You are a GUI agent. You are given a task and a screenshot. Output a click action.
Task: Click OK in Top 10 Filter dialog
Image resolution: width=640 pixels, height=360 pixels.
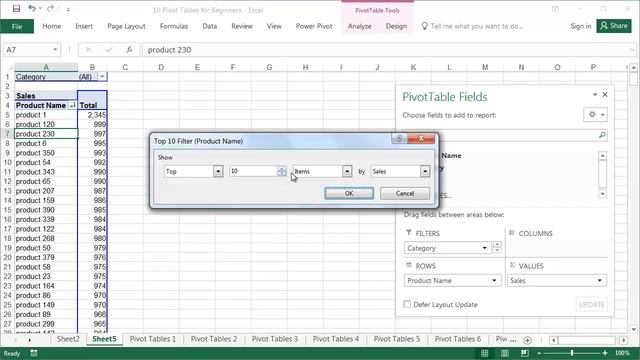349,193
